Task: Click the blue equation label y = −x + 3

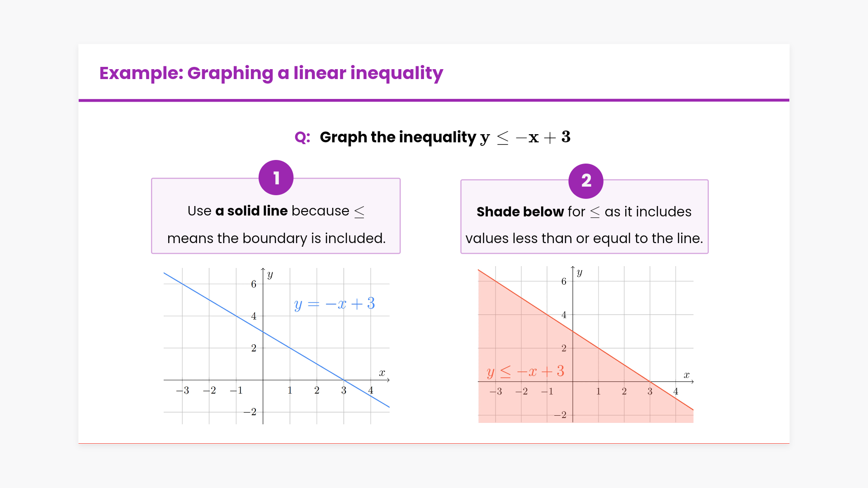Action: [x=334, y=304]
